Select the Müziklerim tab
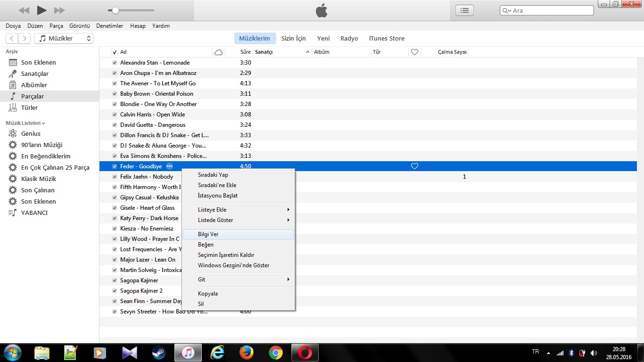 [255, 39]
